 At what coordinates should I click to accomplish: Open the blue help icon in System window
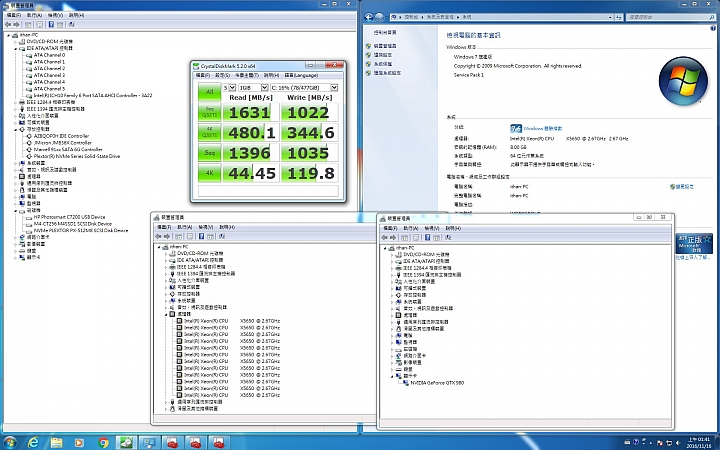click(713, 28)
